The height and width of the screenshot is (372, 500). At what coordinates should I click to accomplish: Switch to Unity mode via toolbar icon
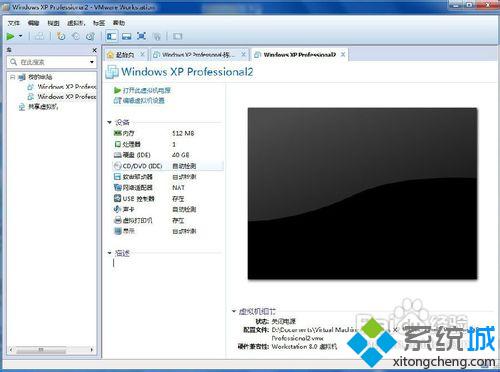[x=157, y=36]
